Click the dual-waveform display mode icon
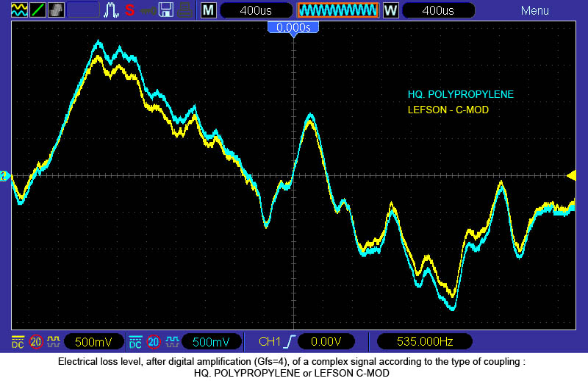The width and height of the screenshot is (588, 381). [19, 10]
